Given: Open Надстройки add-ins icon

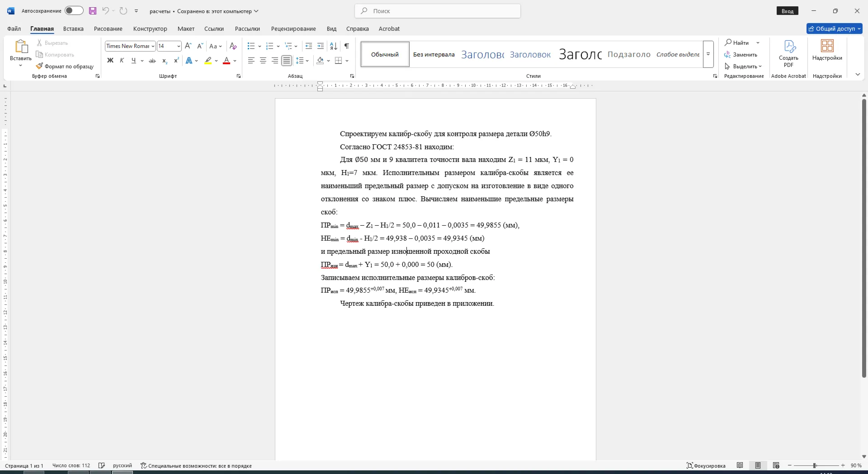Looking at the screenshot, I should coord(827,50).
